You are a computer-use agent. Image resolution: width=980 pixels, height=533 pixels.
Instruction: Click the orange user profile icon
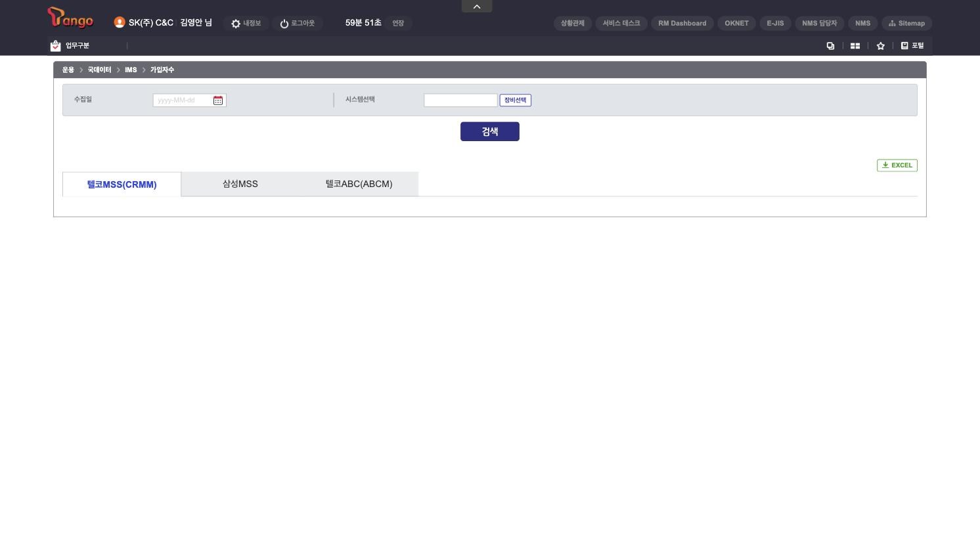pos(120,22)
